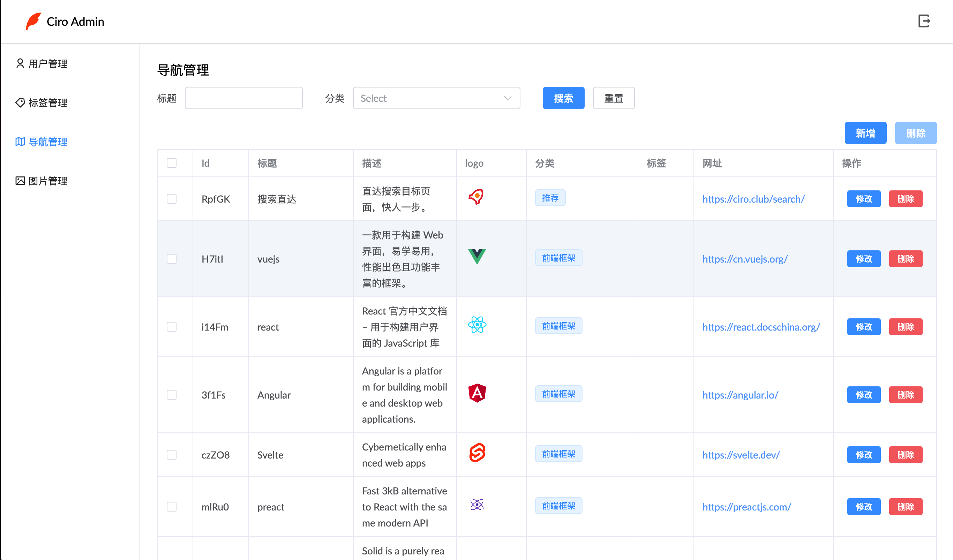Click the Angular shield logo
Image resolution: width=953 pixels, height=560 pixels.
(477, 393)
